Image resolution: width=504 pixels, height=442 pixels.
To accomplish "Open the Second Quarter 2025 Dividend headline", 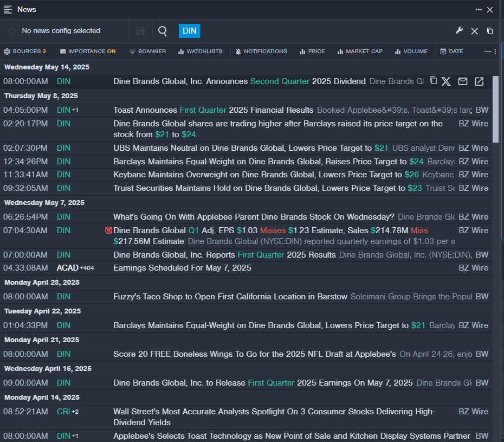I will [x=240, y=81].
